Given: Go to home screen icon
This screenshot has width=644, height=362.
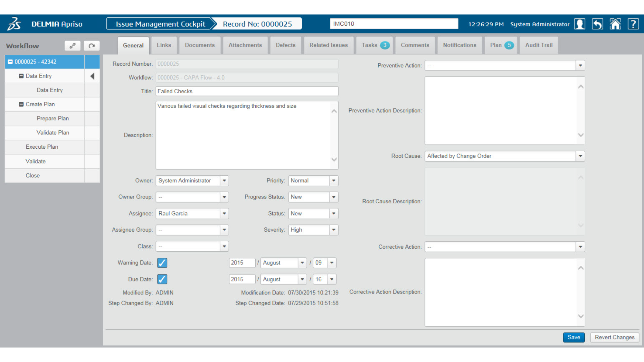Looking at the screenshot, I should tap(615, 24).
